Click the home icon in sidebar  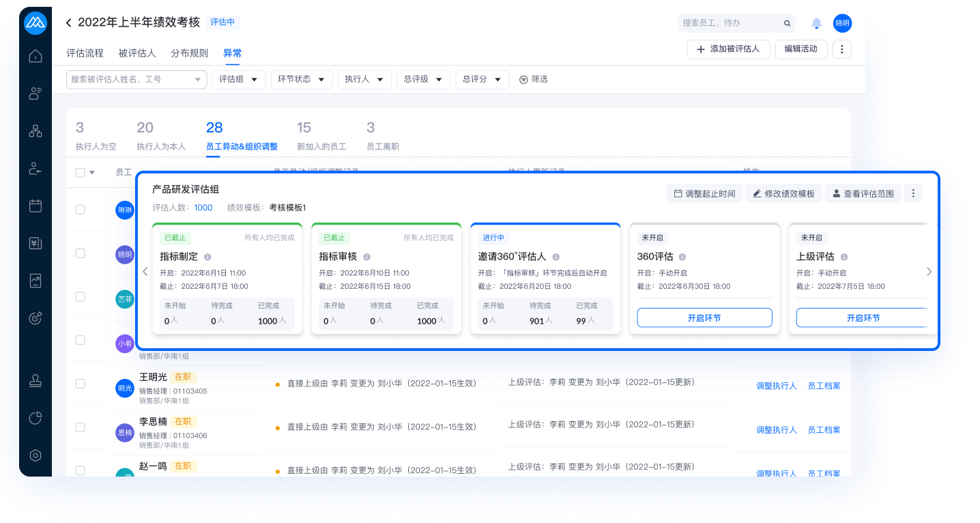tap(35, 56)
